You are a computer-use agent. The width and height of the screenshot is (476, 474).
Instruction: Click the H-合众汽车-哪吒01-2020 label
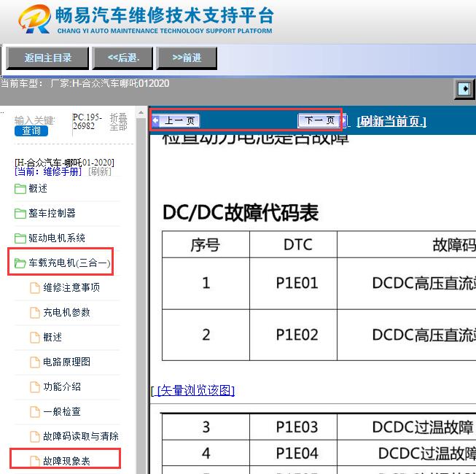[x=64, y=163]
